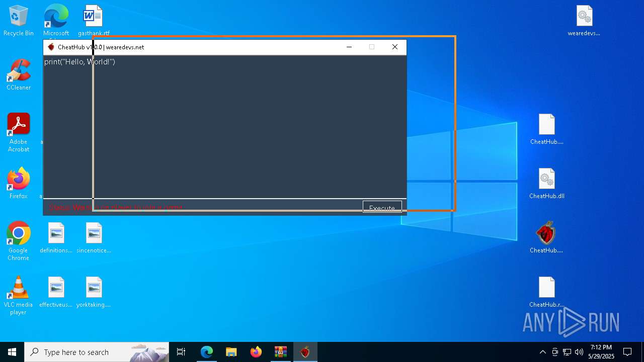Click the CheatHub app icon in title bar
The height and width of the screenshot is (362, 644).
pyautogui.click(x=51, y=47)
